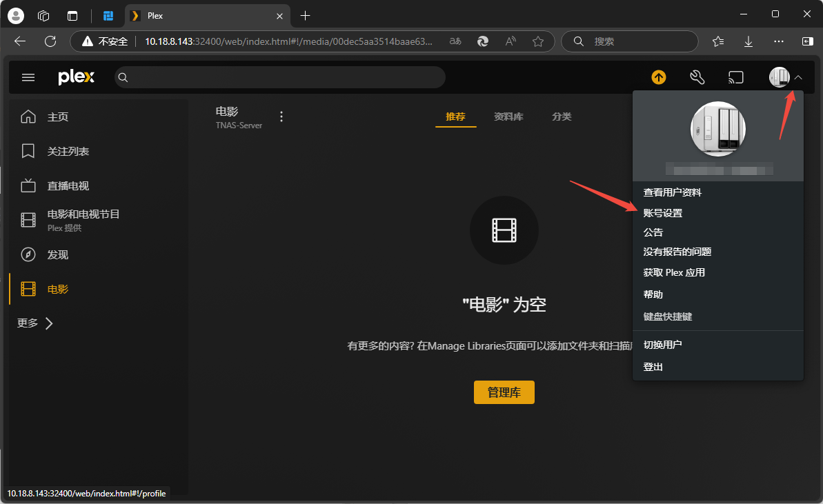Click the browser back arrow
Screen dimensions: 823x504
click(x=20, y=41)
